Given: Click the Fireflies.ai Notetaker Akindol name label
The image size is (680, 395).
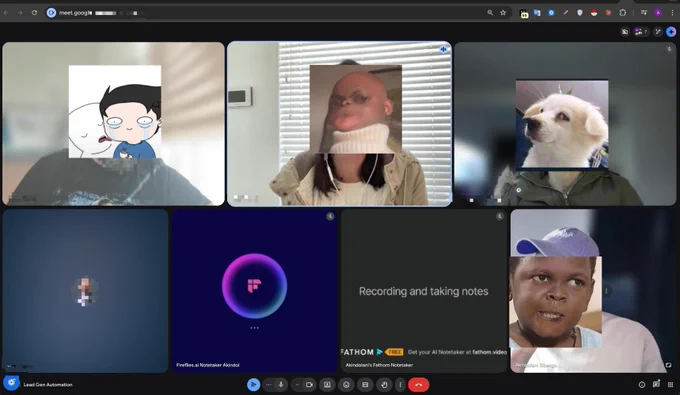Looking at the screenshot, I should click(x=208, y=365).
